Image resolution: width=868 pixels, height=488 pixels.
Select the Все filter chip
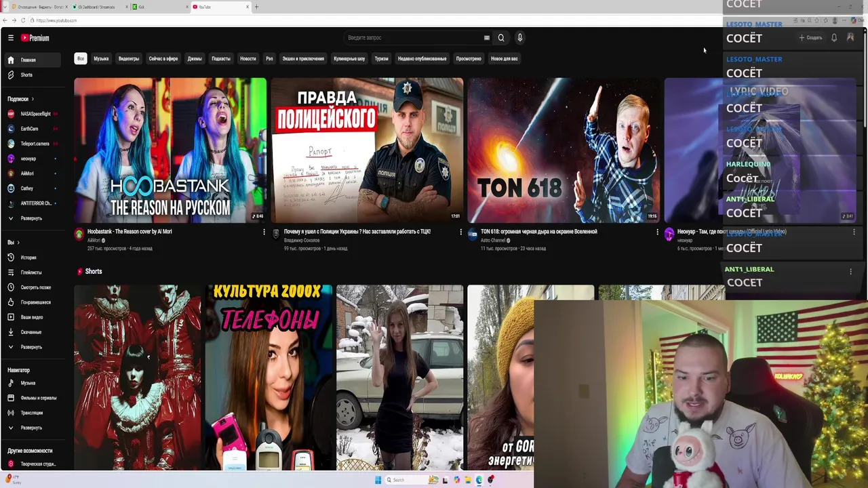[x=81, y=59]
